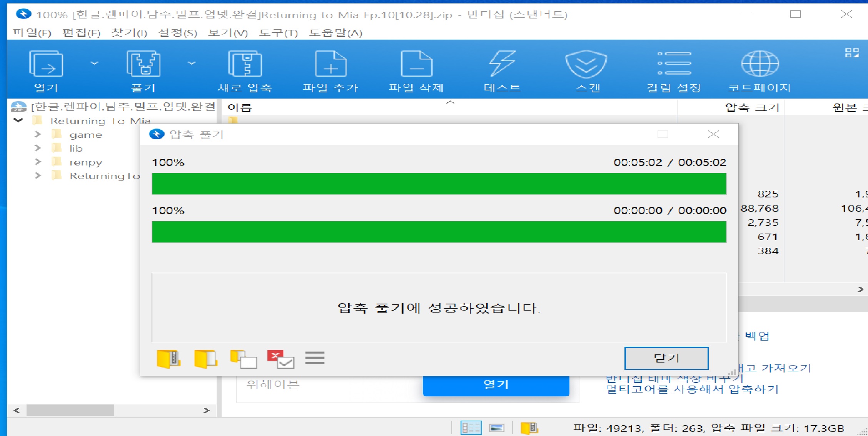Open the 파일(F) menu

tap(32, 33)
